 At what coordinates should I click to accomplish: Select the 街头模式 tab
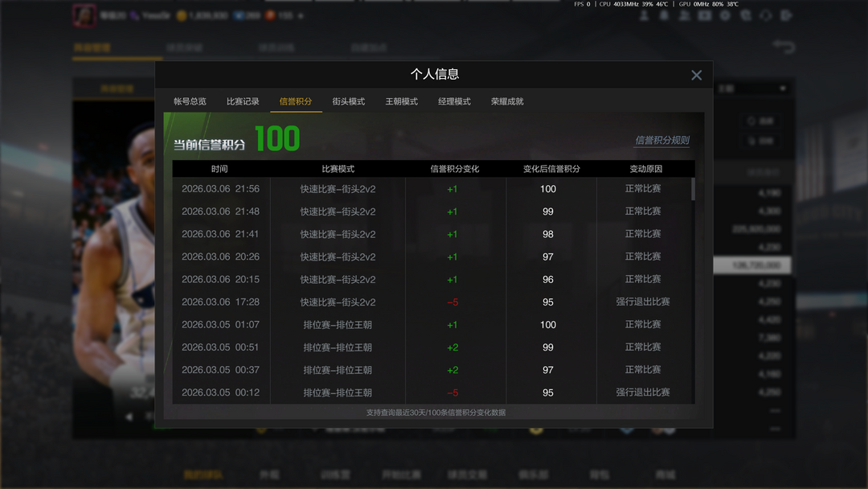point(349,101)
